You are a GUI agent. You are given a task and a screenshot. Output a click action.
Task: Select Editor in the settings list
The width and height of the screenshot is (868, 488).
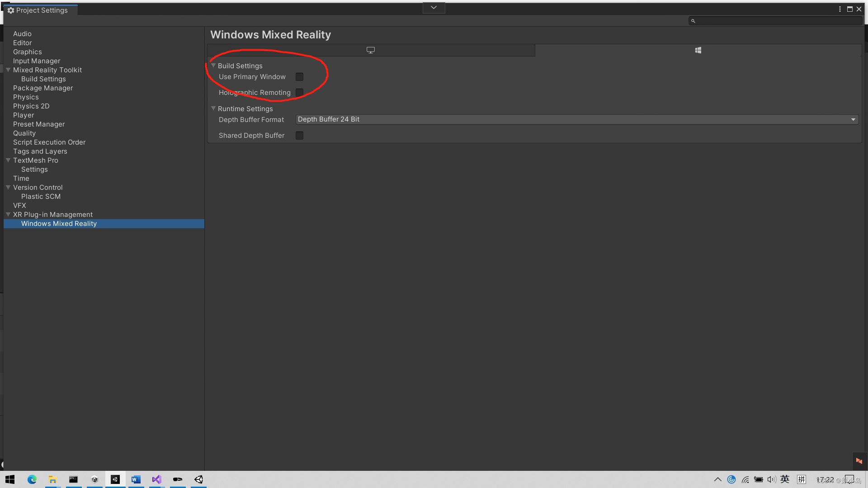(x=23, y=43)
